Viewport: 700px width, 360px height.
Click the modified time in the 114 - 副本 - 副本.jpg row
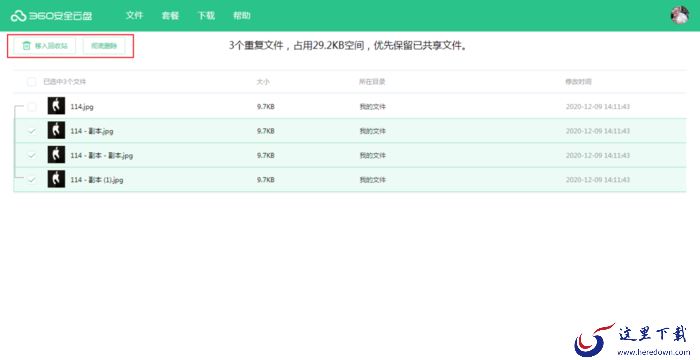(x=598, y=155)
